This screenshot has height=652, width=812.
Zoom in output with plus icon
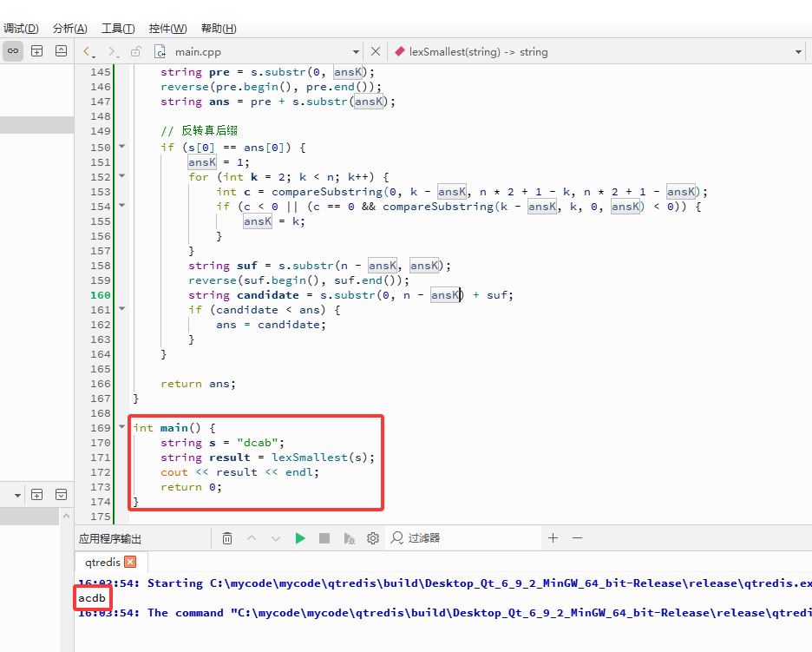click(553, 538)
